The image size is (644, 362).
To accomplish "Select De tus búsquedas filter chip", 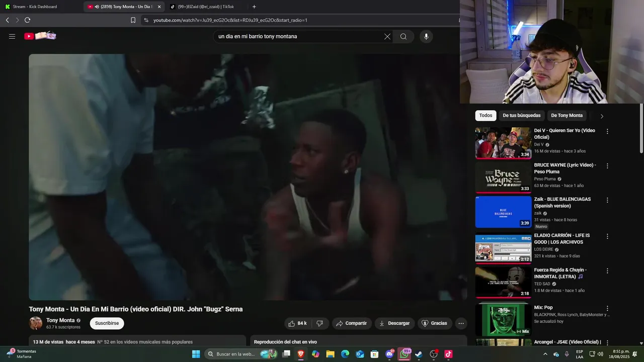I will pos(521,116).
